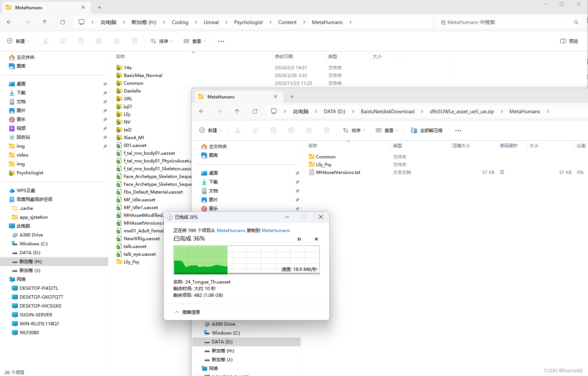This screenshot has width=588, height=376.
Task: Open View dropdown in back window toolbar
Action: point(195,41)
